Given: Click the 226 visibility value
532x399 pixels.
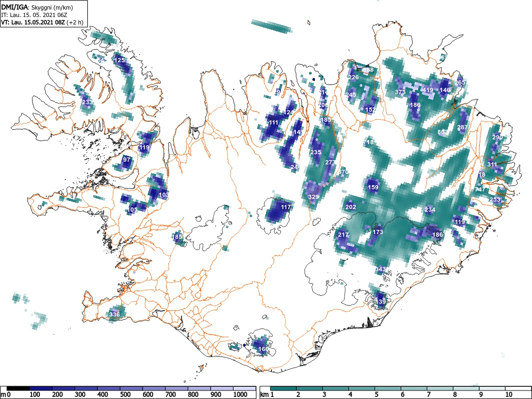Looking at the screenshot, I should coord(354,77).
